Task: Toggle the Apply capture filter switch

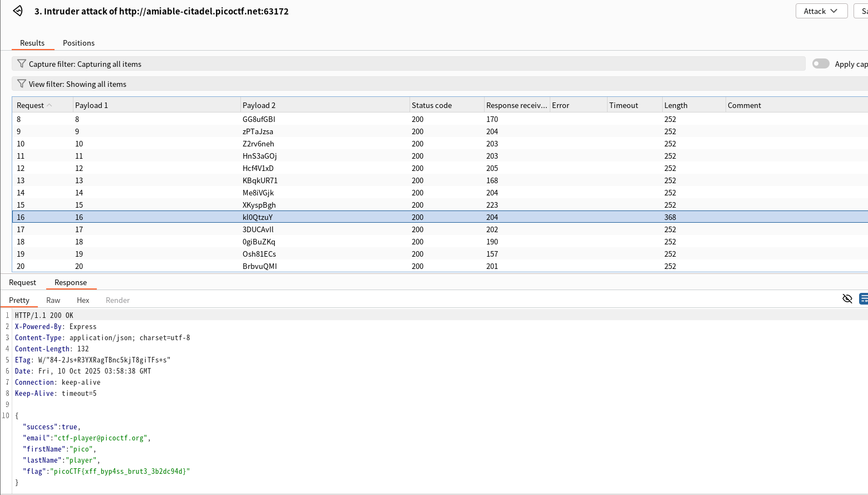Action: (820, 63)
